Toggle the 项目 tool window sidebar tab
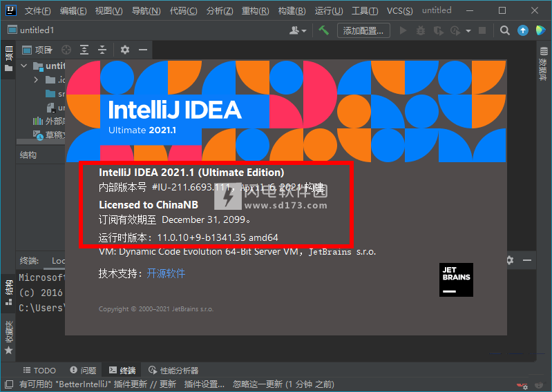This screenshot has width=552, height=392. point(9,59)
